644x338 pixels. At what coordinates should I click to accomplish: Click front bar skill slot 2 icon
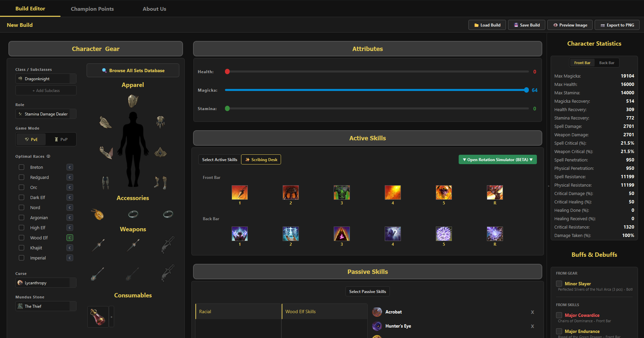(x=291, y=193)
